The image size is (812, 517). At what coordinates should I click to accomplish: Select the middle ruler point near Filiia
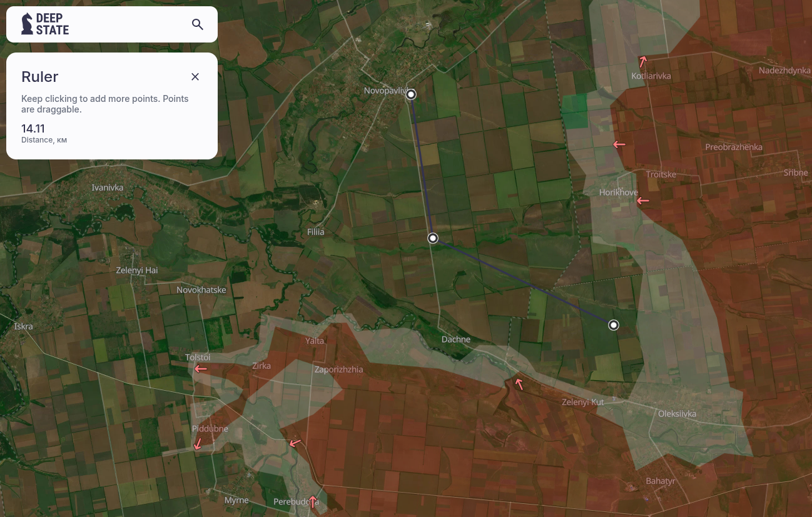tap(432, 238)
